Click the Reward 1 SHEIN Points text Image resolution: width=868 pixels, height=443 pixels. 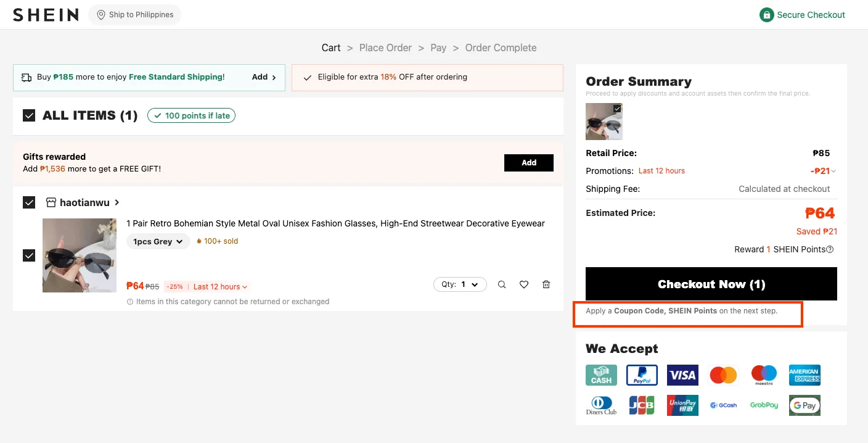pos(780,250)
